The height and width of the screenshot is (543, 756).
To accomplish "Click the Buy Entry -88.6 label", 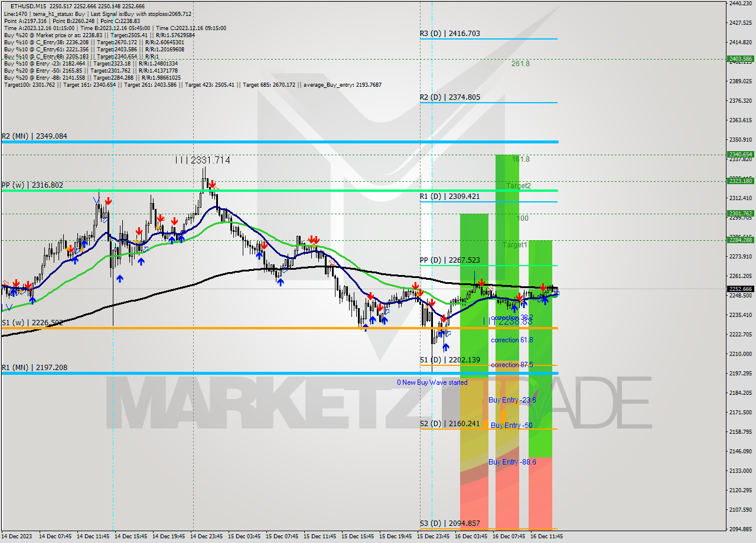I will pos(512,462).
